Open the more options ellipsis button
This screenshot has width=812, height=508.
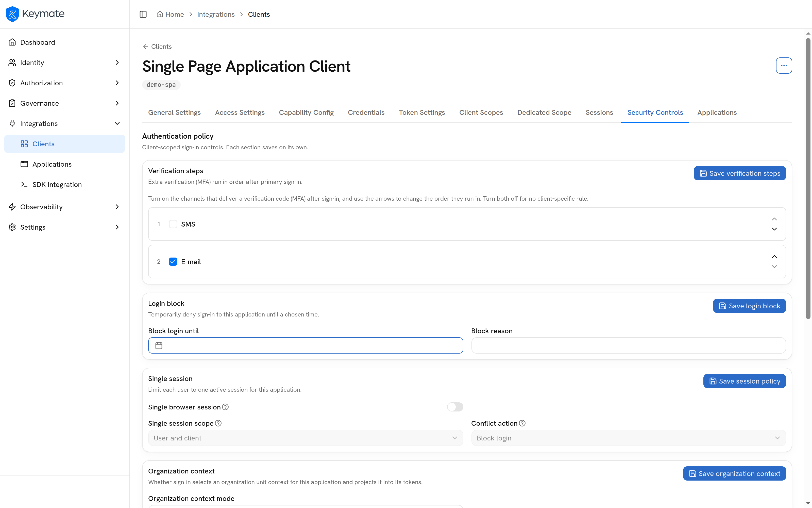click(784, 66)
